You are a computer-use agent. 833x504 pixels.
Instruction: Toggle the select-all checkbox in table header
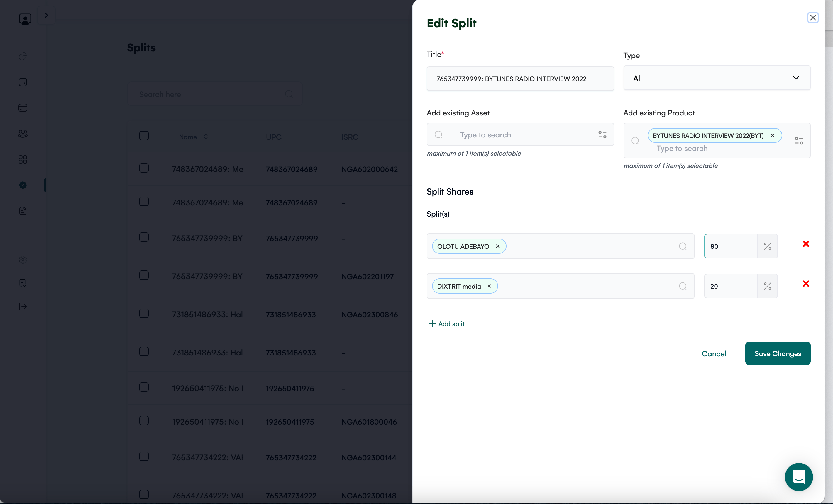click(x=144, y=136)
